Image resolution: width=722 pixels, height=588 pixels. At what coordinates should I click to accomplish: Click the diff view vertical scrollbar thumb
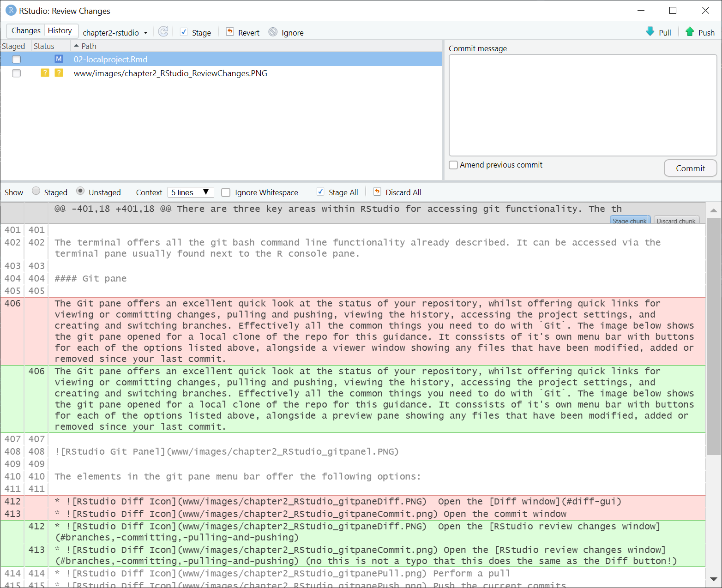pos(713,336)
